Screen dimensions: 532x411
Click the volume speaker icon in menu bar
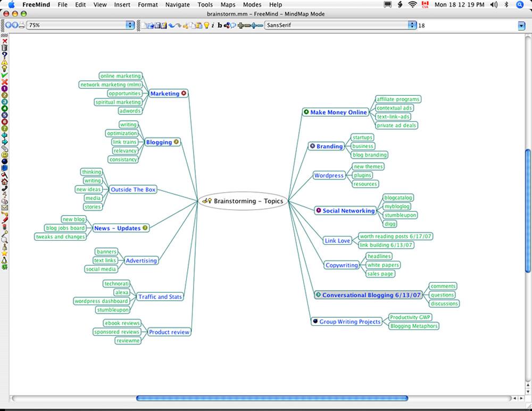494,5
